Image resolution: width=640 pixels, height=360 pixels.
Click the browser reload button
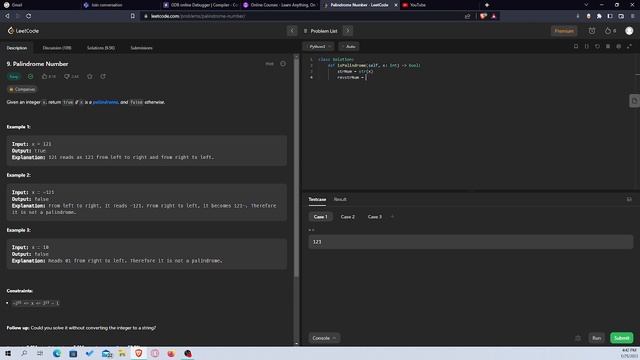click(28, 16)
